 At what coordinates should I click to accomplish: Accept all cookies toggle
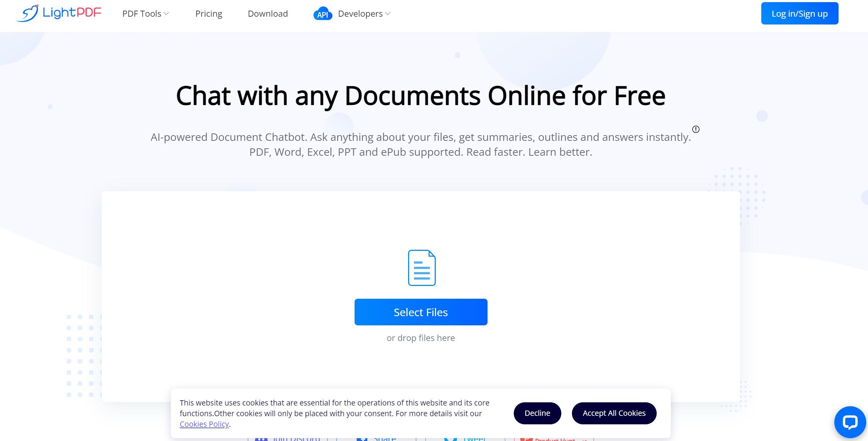pos(614,413)
